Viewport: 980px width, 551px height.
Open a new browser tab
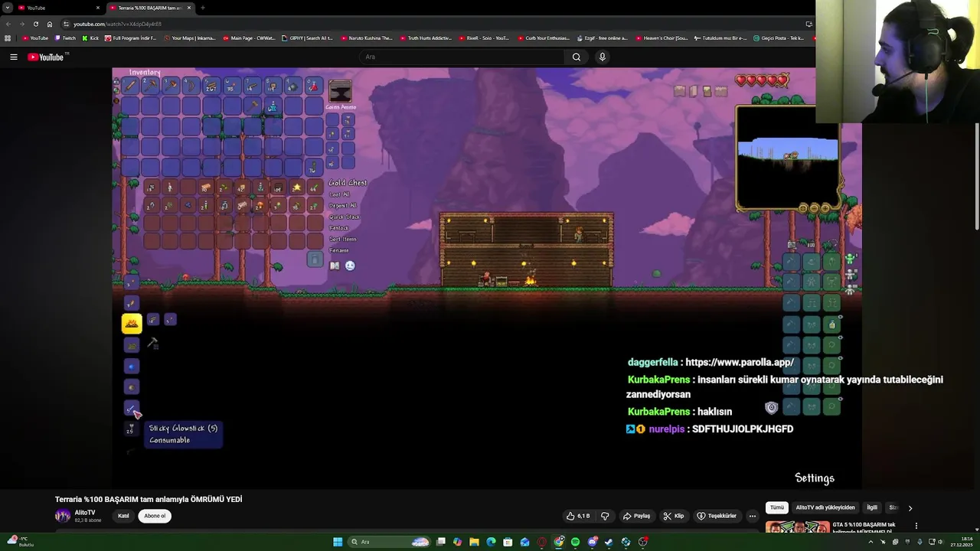point(202,8)
